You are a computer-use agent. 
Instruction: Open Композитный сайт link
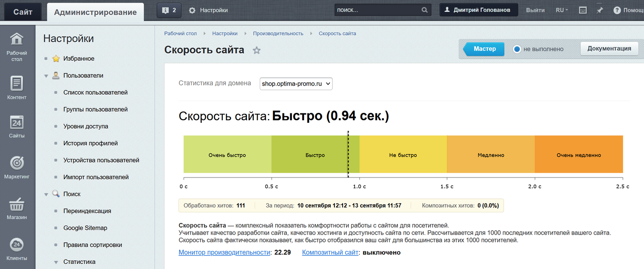[x=330, y=252]
